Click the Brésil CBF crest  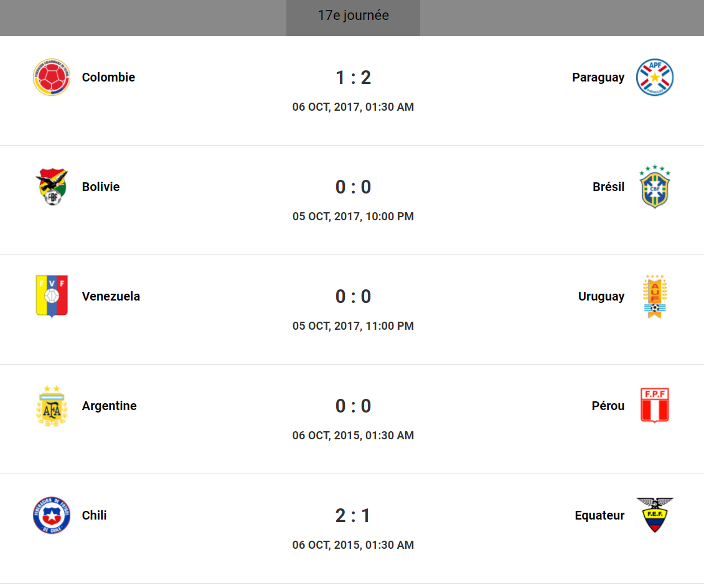(655, 187)
